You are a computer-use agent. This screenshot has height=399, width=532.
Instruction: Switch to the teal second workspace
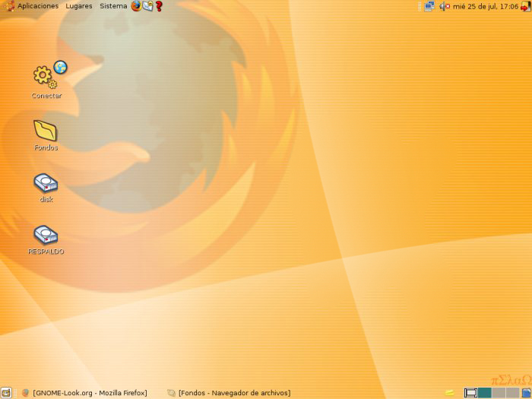tap(485, 393)
